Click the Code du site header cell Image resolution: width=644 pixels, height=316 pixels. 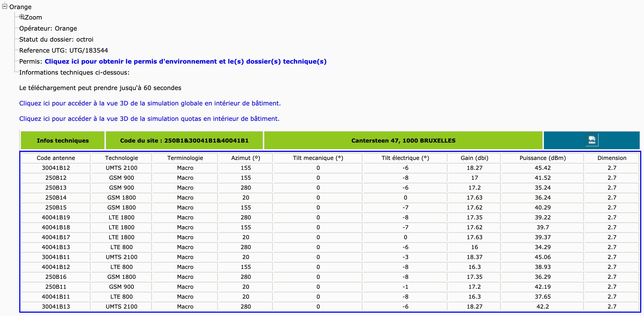pos(184,140)
